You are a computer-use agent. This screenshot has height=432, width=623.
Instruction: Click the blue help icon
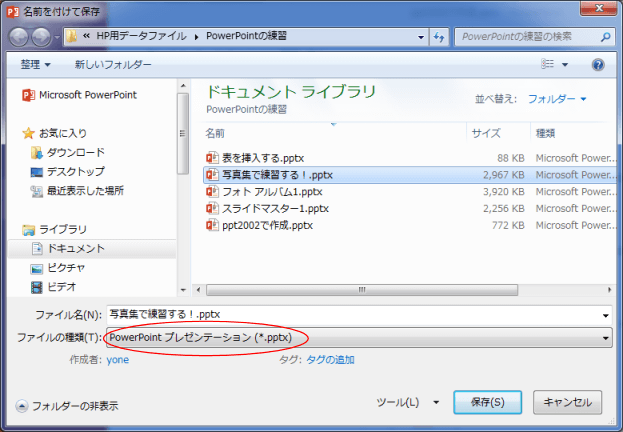598,64
